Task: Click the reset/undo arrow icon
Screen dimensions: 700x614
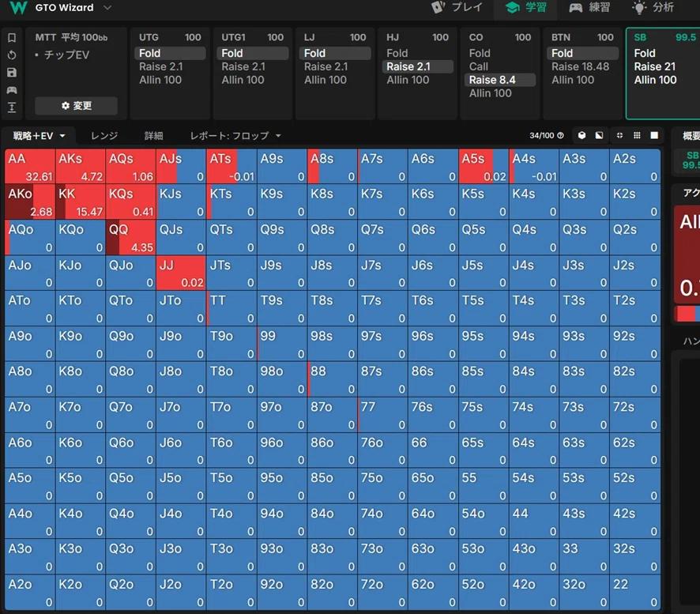Action: click(x=12, y=55)
